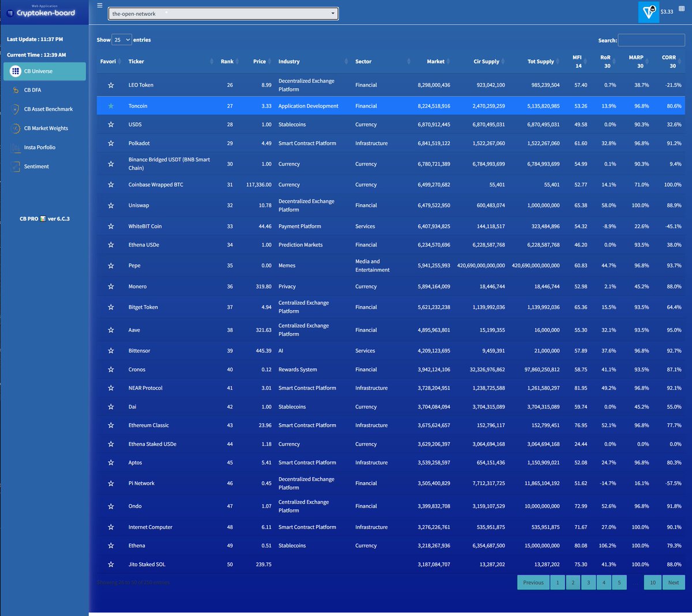Click the Insta Porfolio sidebar icon

(16, 148)
